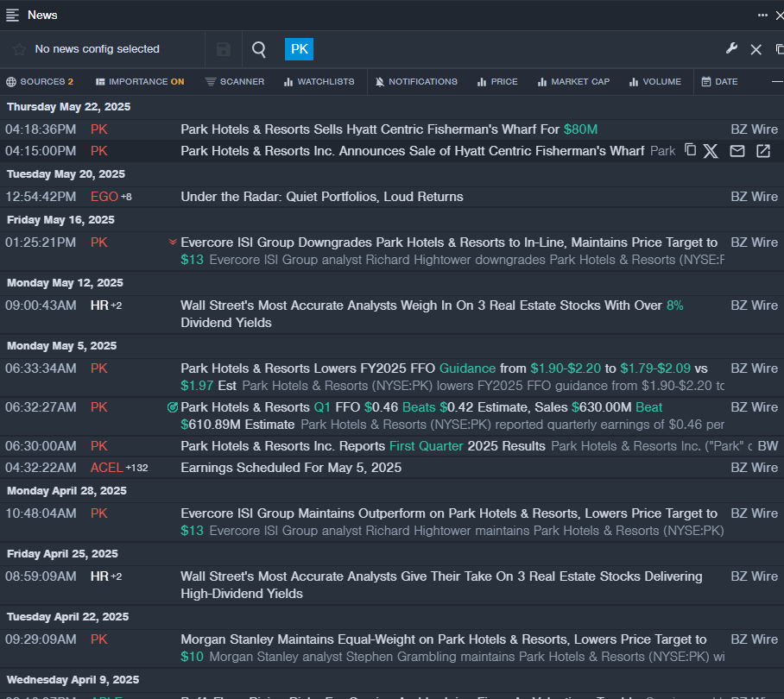Copy the Hyatt Centric announcement with copy icon
The image size is (784, 699).
(x=691, y=150)
